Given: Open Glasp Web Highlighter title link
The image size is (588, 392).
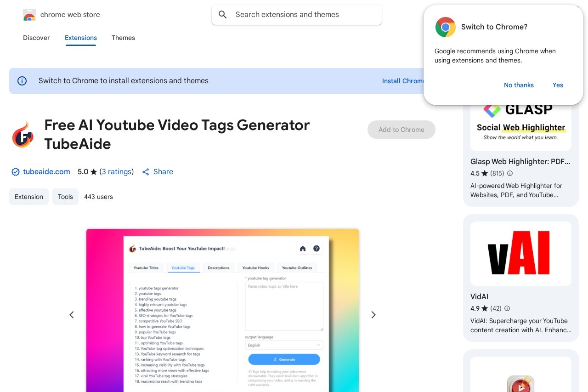Looking at the screenshot, I should click(x=520, y=162).
